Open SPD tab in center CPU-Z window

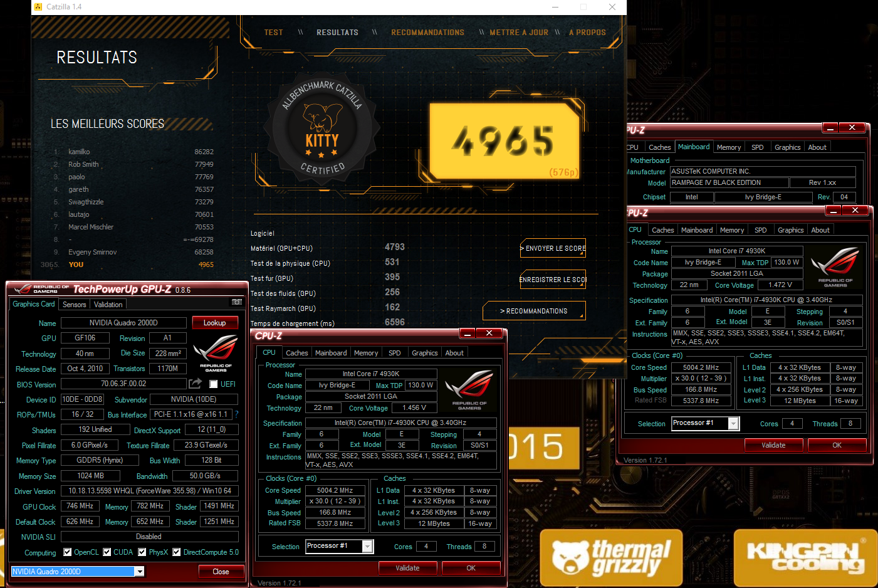point(395,353)
